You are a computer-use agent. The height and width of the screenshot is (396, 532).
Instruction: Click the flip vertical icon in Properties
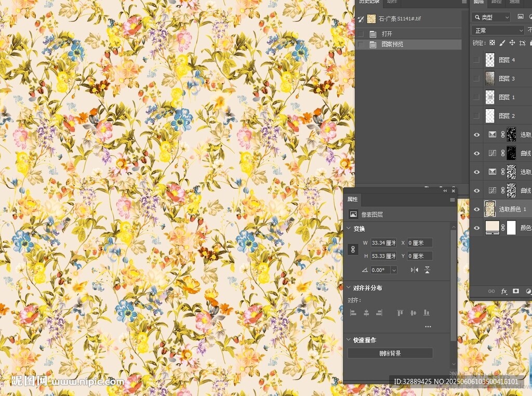pos(427,270)
